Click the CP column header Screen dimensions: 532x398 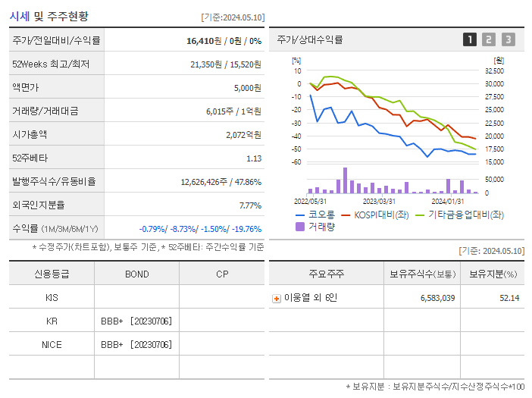pos(222,274)
